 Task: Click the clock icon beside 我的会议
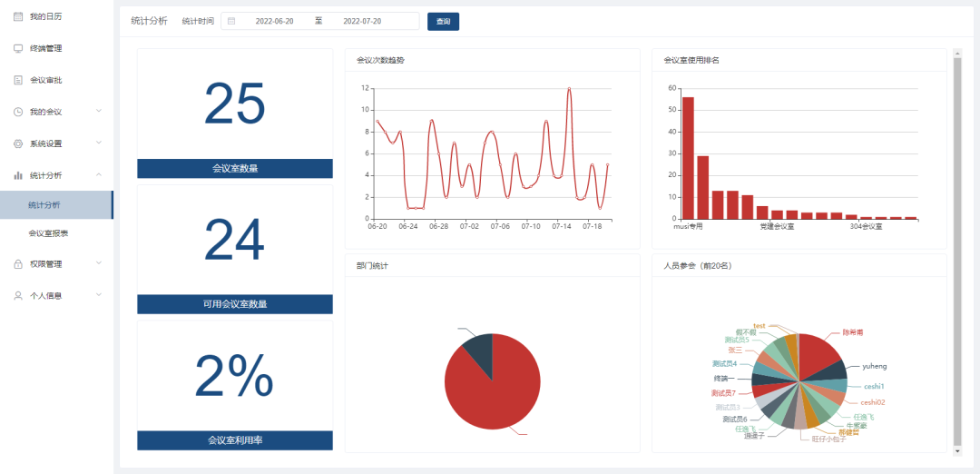[x=18, y=112]
